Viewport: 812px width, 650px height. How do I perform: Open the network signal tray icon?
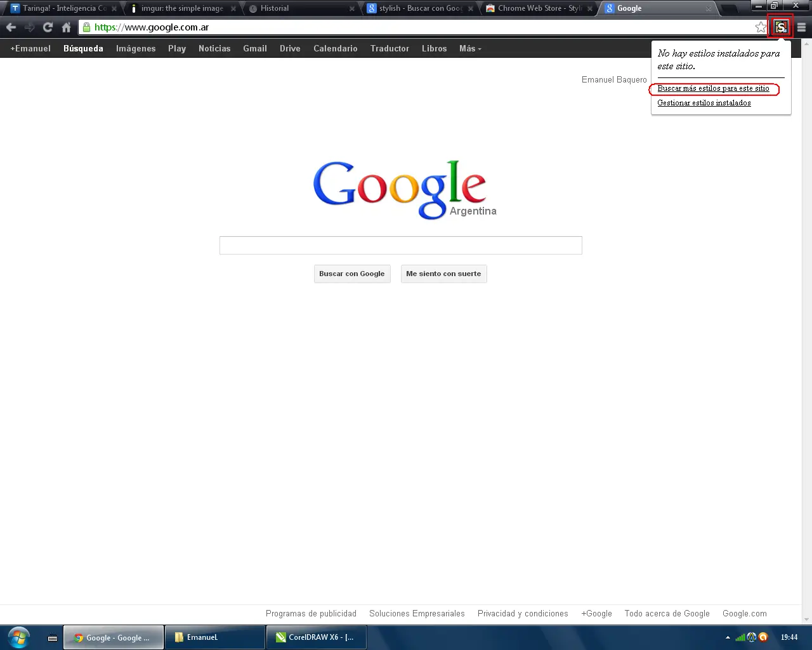[x=740, y=637]
